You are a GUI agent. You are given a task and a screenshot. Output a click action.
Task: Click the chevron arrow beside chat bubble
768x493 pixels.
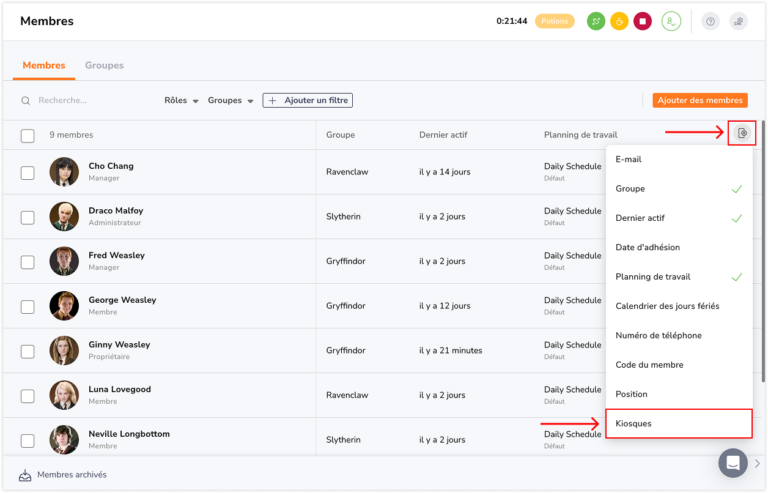click(757, 463)
